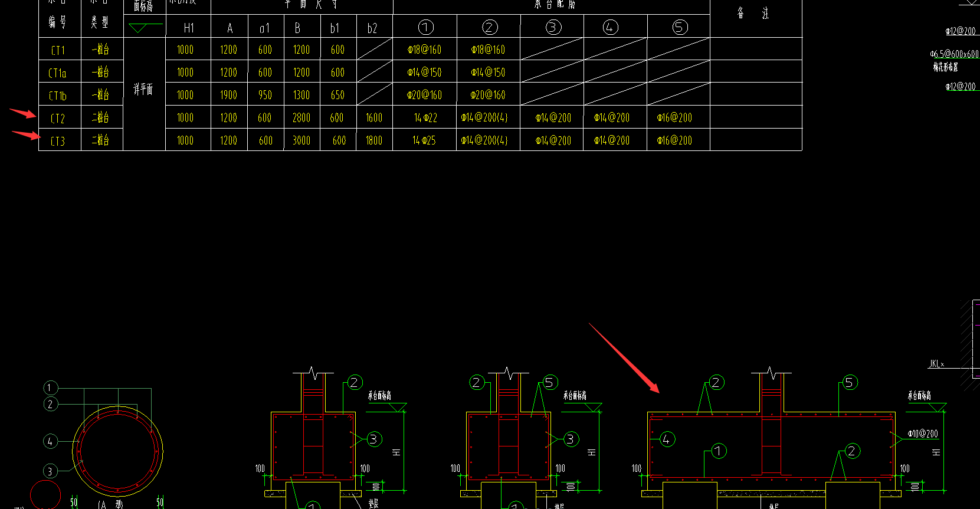The image size is (980, 509).
Task: Select the 一桩台 type cell in row CT1a
Action: (100, 73)
